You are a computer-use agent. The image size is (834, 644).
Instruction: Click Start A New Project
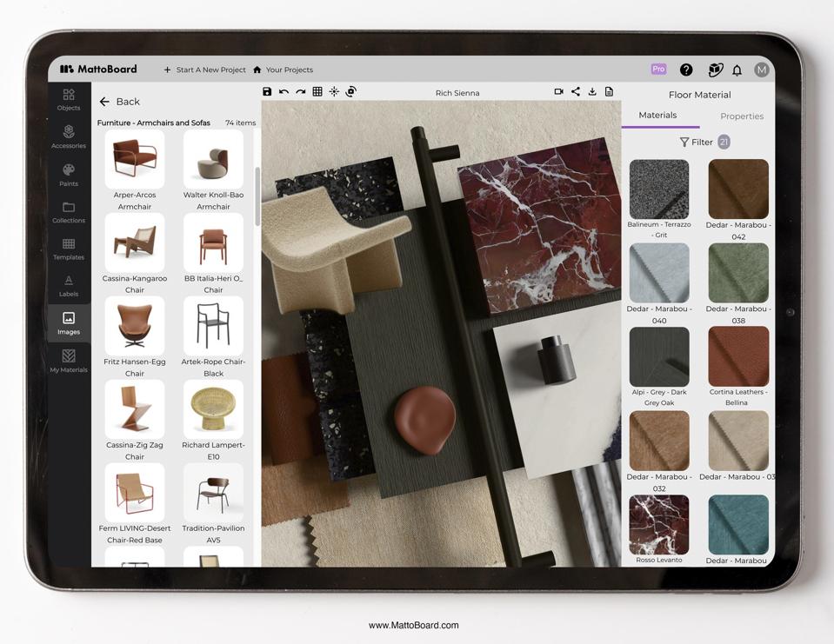click(207, 70)
